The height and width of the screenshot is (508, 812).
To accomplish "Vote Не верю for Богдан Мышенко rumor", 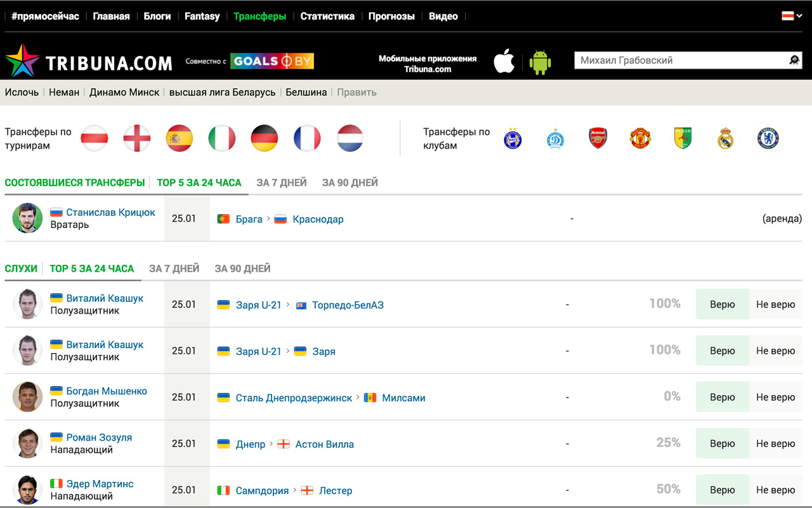I will click(776, 397).
